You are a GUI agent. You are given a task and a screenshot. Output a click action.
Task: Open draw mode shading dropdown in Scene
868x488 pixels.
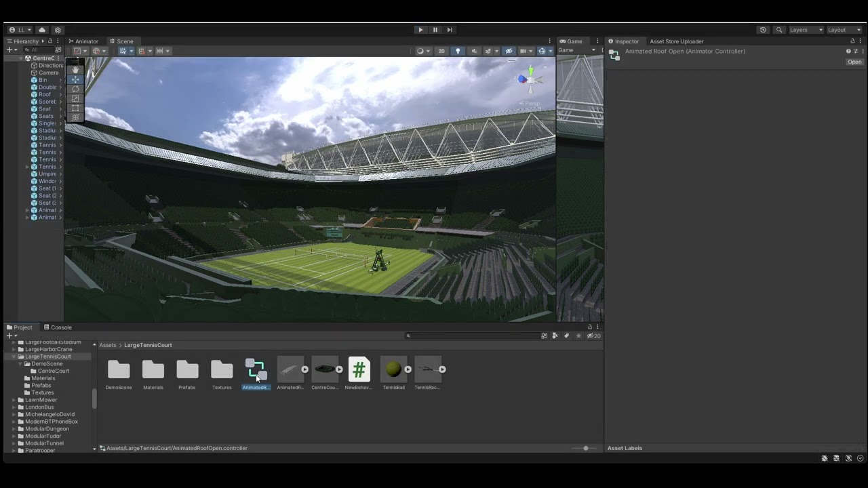point(423,51)
